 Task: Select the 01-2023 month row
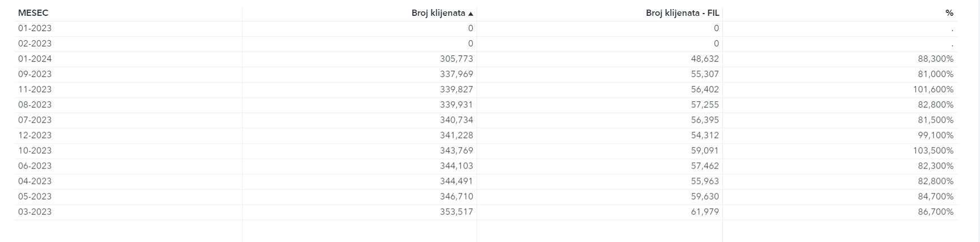(35, 28)
